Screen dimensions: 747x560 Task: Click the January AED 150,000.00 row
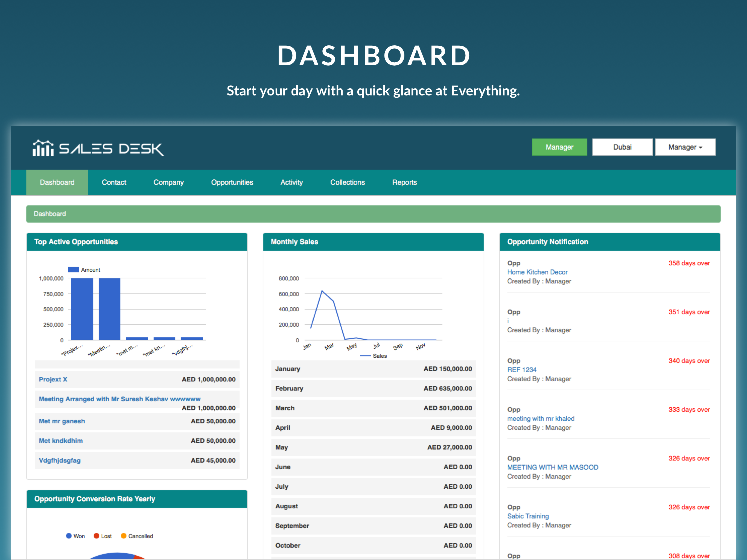point(373,369)
